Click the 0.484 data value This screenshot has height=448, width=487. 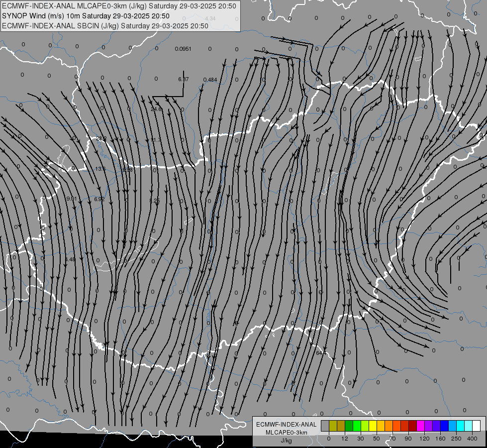(210, 80)
